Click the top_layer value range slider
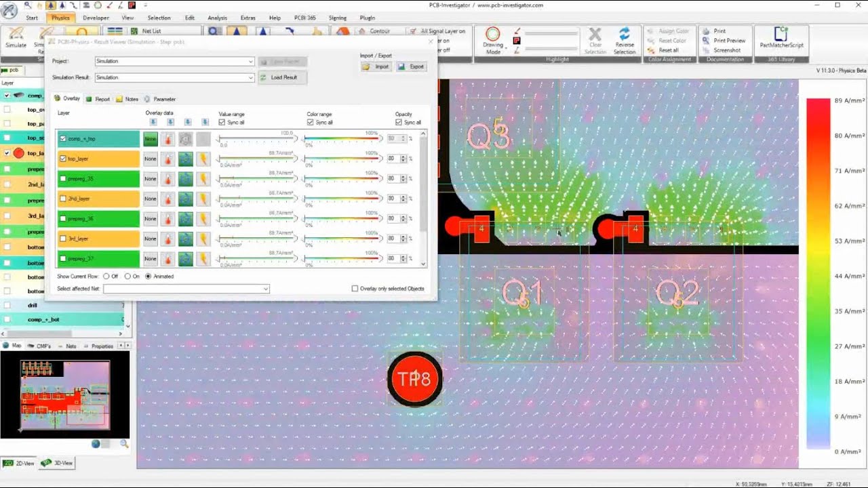The width and height of the screenshot is (868, 488). [257, 159]
